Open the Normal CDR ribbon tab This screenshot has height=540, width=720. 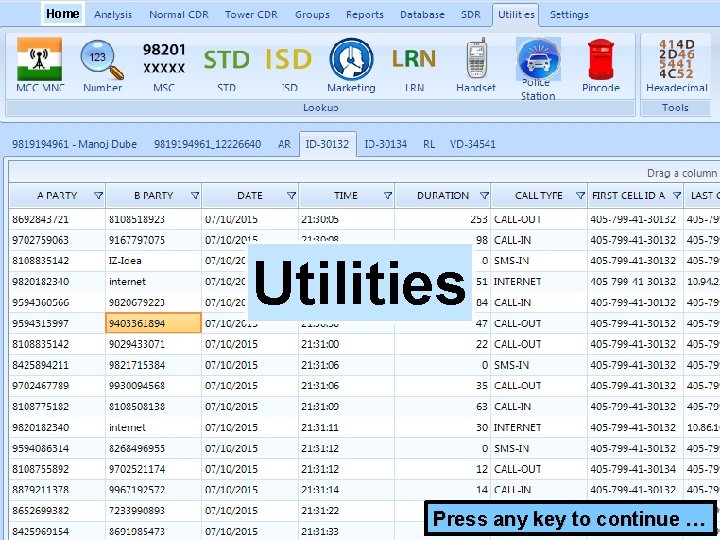[x=179, y=15]
